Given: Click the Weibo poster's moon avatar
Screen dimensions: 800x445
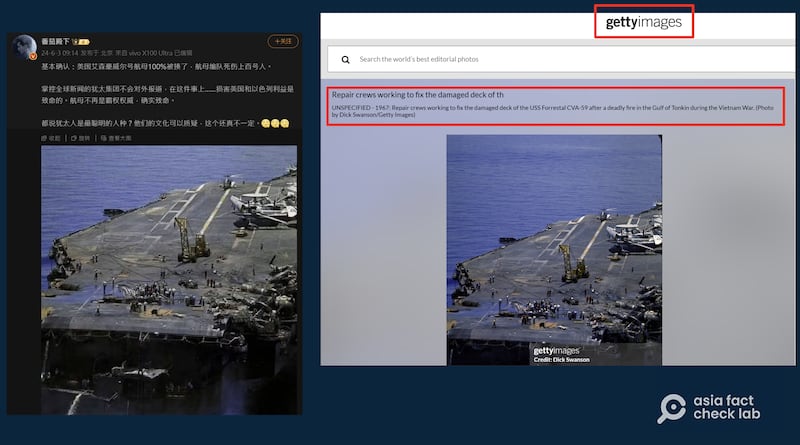Looking at the screenshot, I should click(24, 48).
